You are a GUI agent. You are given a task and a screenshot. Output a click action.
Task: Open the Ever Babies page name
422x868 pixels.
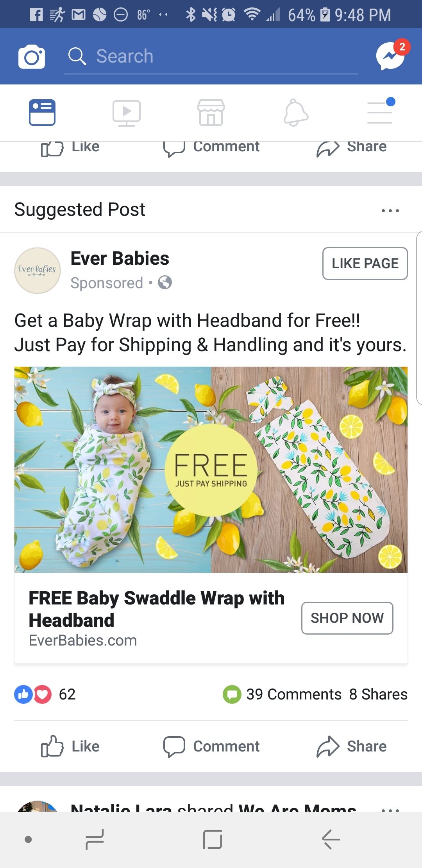pos(120,258)
